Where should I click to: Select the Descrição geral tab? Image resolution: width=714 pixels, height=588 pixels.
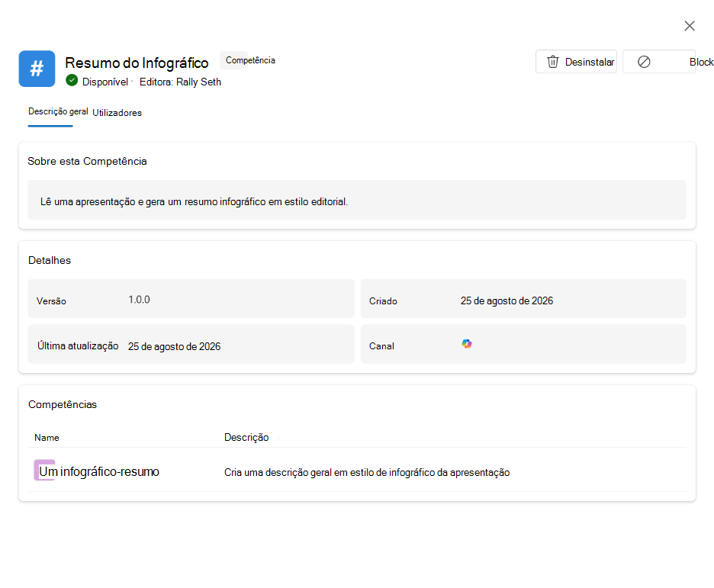pos(58,111)
